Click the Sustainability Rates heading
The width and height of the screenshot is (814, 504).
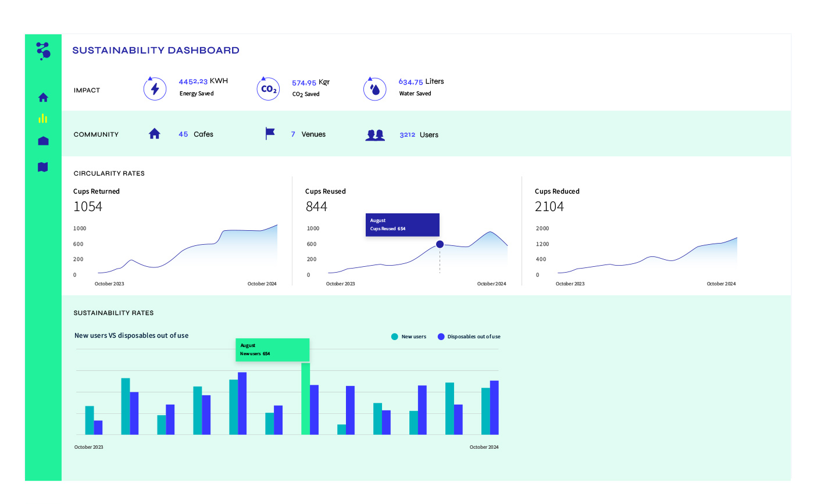pos(113,313)
